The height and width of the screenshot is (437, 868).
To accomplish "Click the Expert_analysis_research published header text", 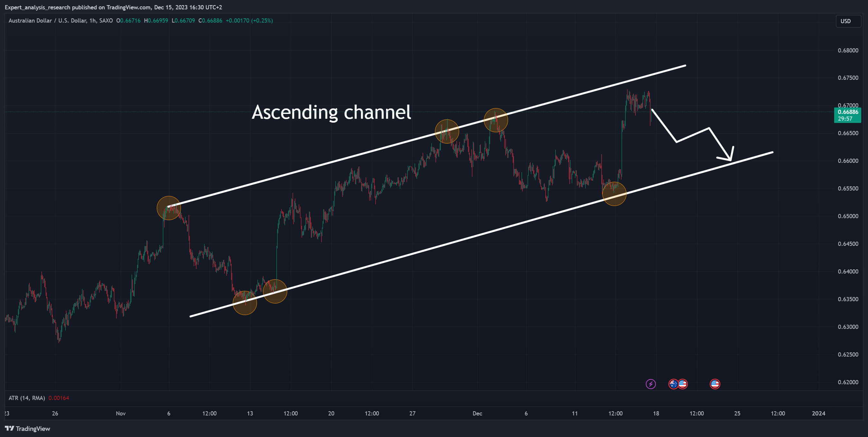I will 113,7.
